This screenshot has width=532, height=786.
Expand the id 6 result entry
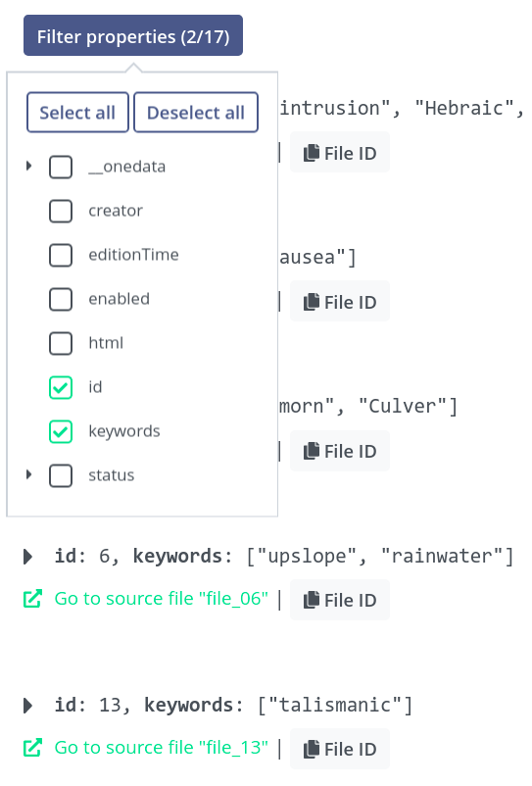coord(28,557)
